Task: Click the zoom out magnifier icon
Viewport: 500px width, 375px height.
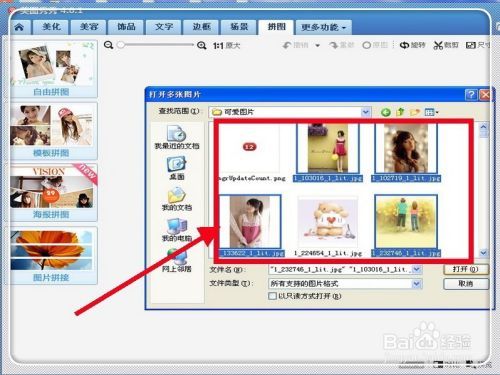Action: point(108,45)
